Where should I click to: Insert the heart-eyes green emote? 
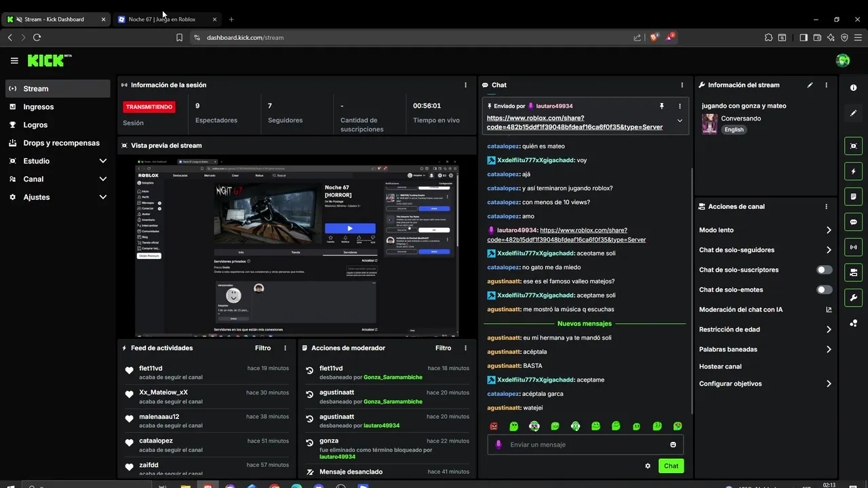(x=677, y=426)
